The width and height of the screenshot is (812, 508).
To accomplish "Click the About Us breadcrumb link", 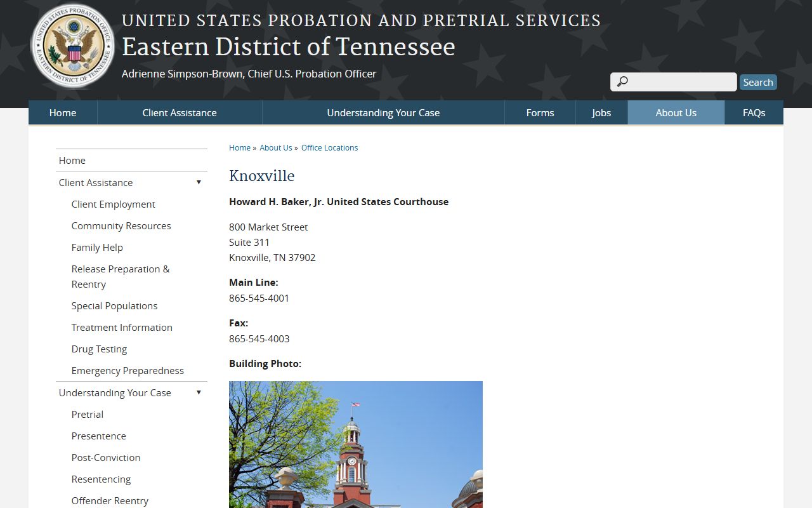I will pos(276,147).
